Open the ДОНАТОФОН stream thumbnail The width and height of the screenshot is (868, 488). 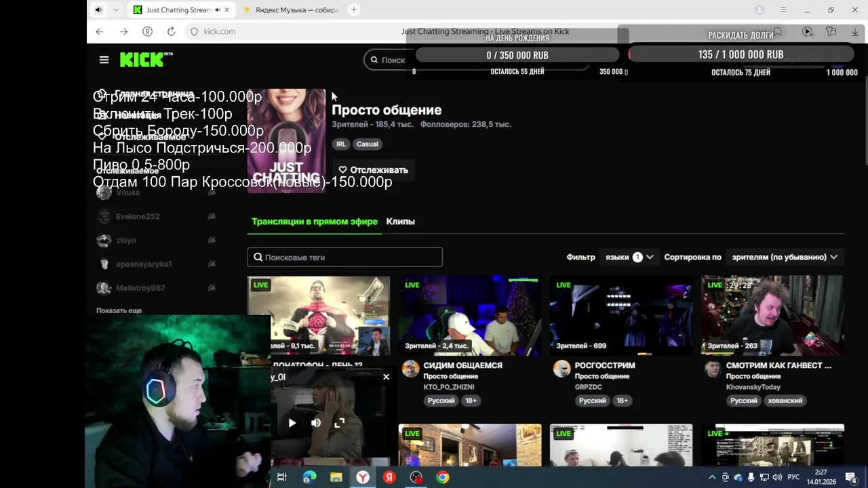[319, 315]
